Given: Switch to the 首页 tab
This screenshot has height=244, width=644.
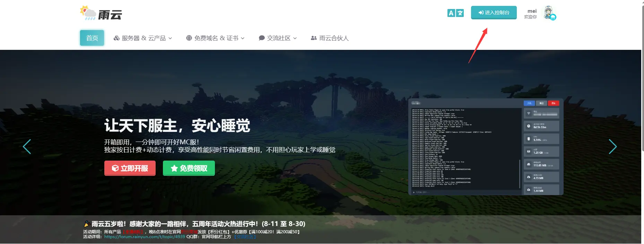Looking at the screenshot, I should (x=92, y=38).
